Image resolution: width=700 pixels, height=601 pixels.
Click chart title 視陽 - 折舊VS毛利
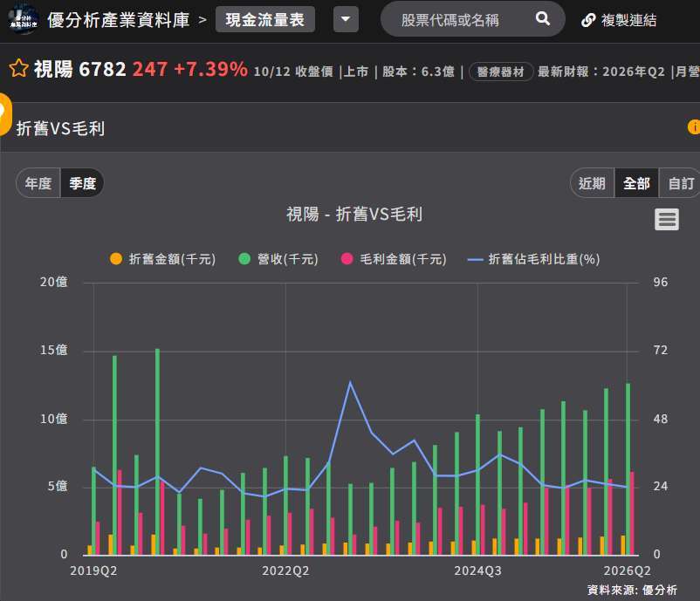tap(354, 215)
